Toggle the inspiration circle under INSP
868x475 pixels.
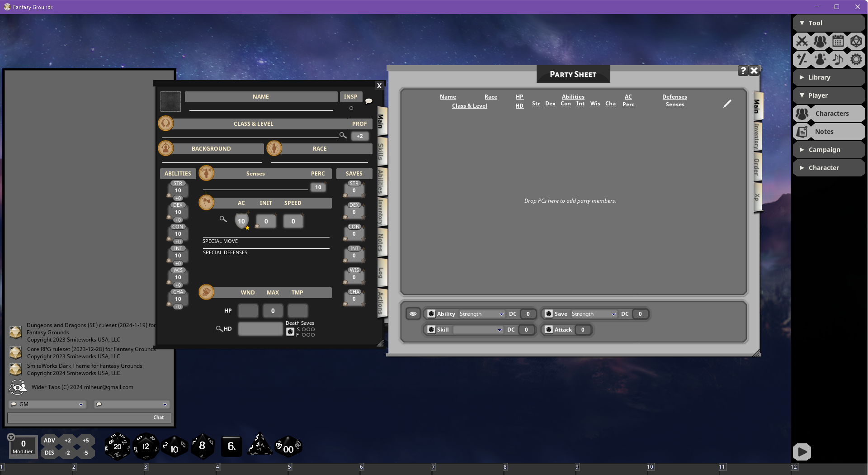[351, 108]
